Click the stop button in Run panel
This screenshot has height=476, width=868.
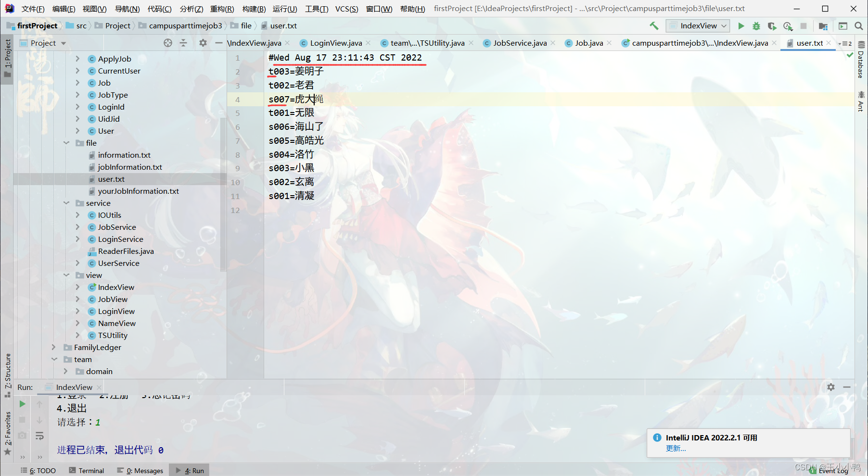tap(22, 420)
